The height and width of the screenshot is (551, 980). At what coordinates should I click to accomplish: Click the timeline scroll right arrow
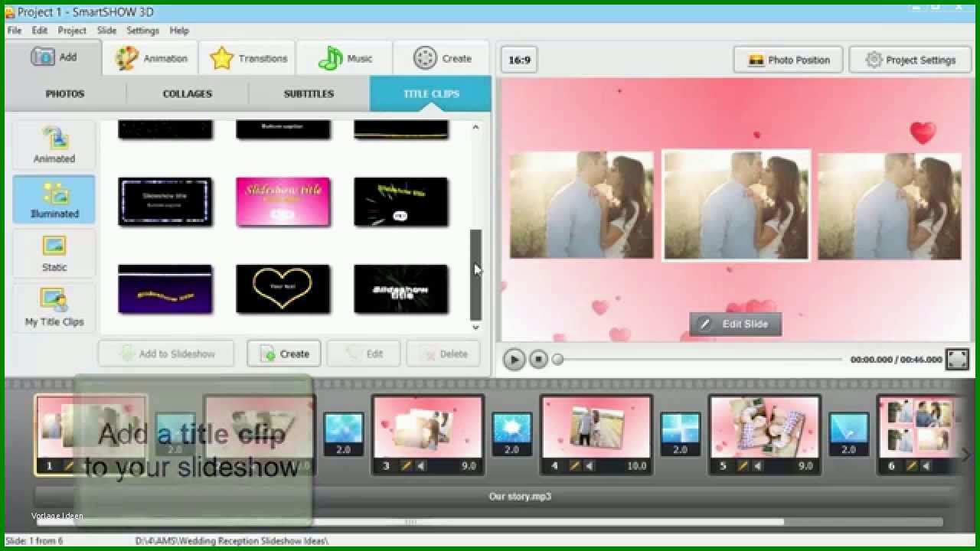click(x=966, y=455)
